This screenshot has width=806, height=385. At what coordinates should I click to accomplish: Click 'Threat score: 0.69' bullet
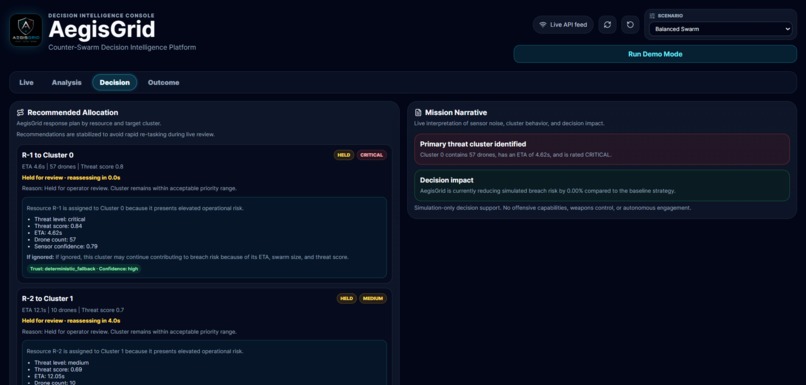tap(58, 369)
